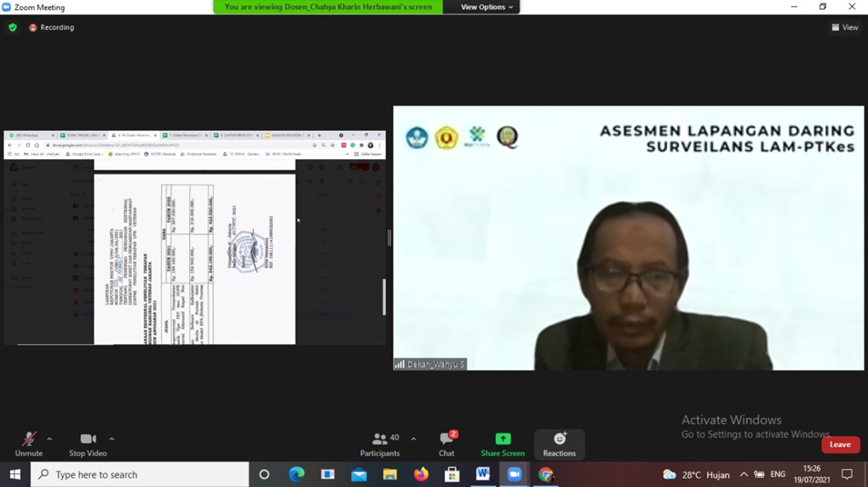Stop Video camera feed
This screenshot has height=487, width=868.
pos(88,444)
